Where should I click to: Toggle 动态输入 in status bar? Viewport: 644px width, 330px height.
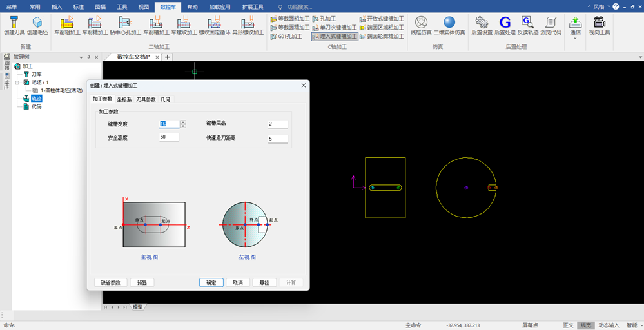click(609, 325)
